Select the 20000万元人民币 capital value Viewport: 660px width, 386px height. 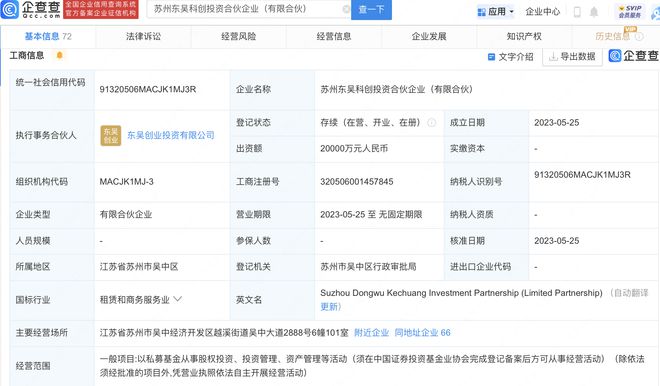[354, 148]
